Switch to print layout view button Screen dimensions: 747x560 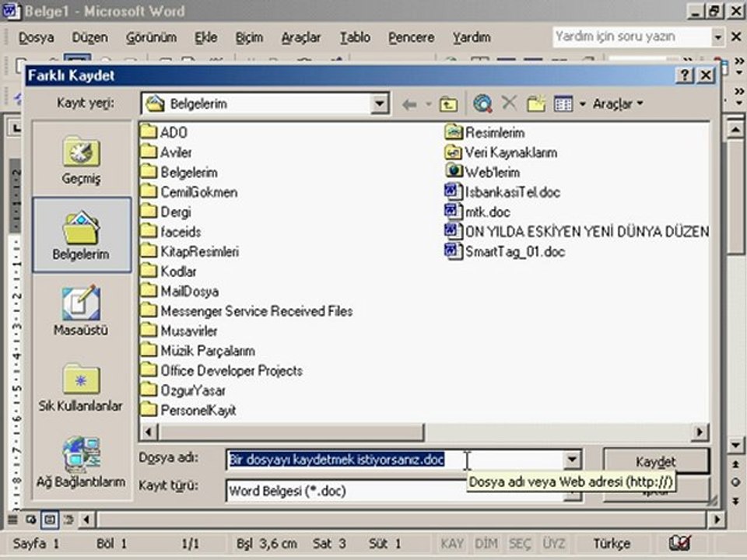tap(50, 520)
